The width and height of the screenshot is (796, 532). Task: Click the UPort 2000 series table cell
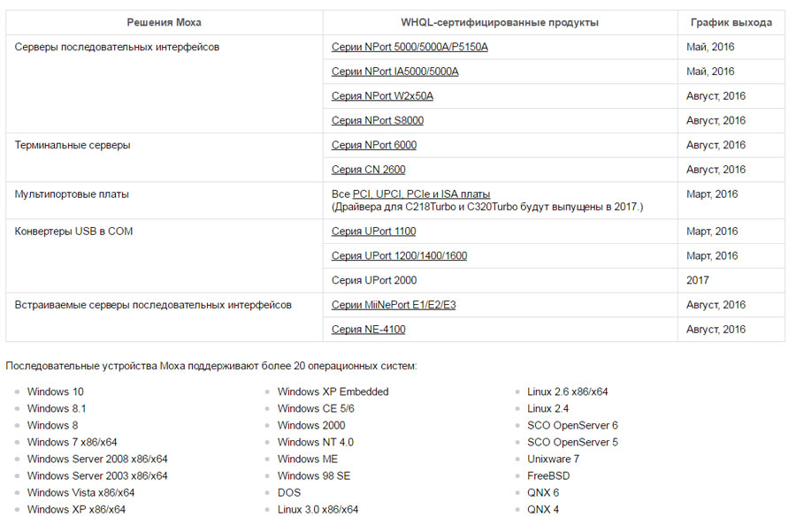(500, 280)
